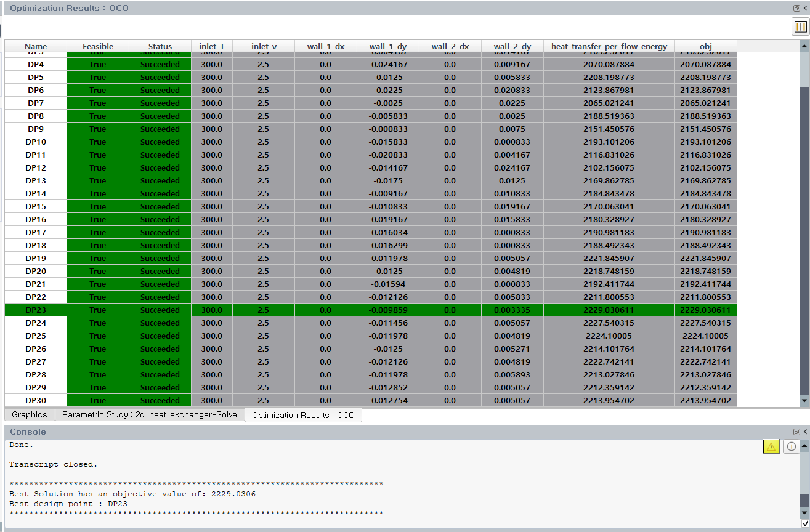Click wall_2_dy value 0.003335

(512, 310)
